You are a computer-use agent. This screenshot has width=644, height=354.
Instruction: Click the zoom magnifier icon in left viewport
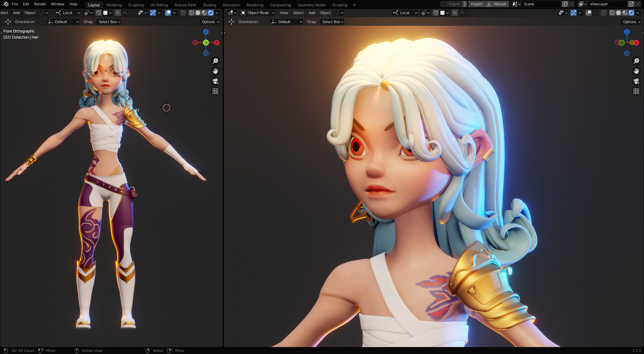point(215,61)
